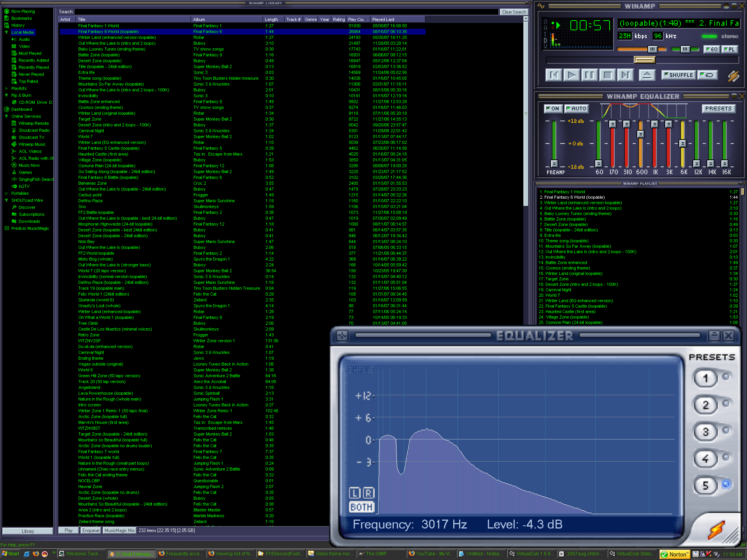Screen dimensions: 747x560
Task: Click the Eject/open file button
Action: click(x=647, y=75)
